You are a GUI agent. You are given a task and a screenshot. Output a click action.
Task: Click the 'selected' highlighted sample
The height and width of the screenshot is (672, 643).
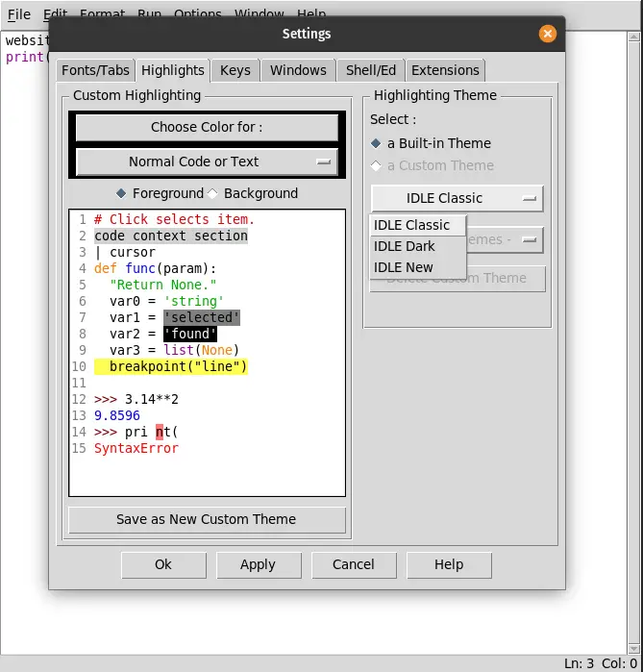coord(201,318)
